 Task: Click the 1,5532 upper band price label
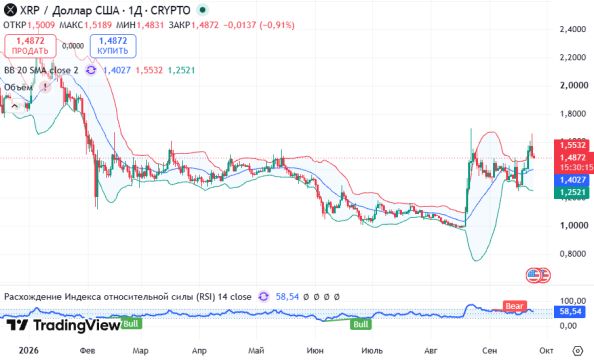pos(572,145)
